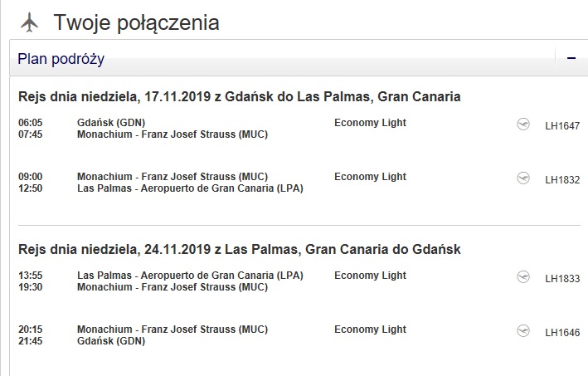The height and width of the screenshot is (376, 588).
Task: Click the Lufthansa logo next to LH1833
Action: point(523,276)
